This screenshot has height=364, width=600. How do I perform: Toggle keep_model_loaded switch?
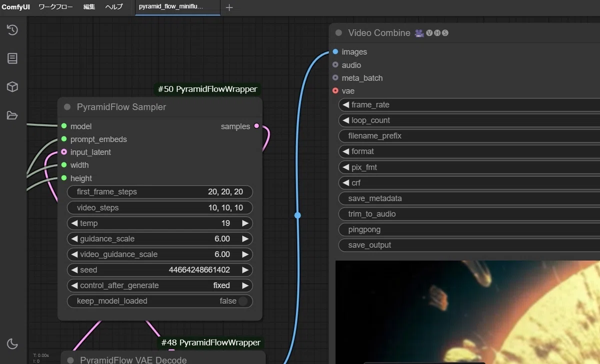pyautogui.click(x=243, y=301)
